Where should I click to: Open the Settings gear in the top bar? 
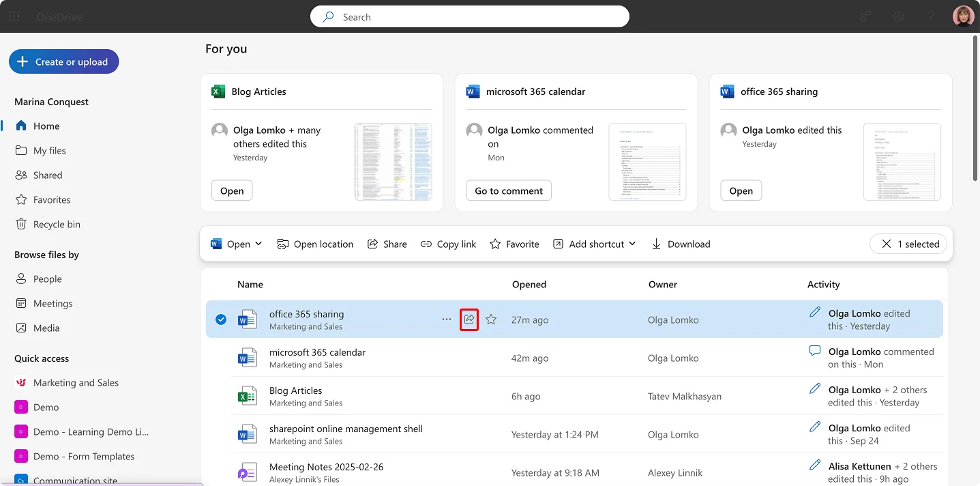[897, 16]
